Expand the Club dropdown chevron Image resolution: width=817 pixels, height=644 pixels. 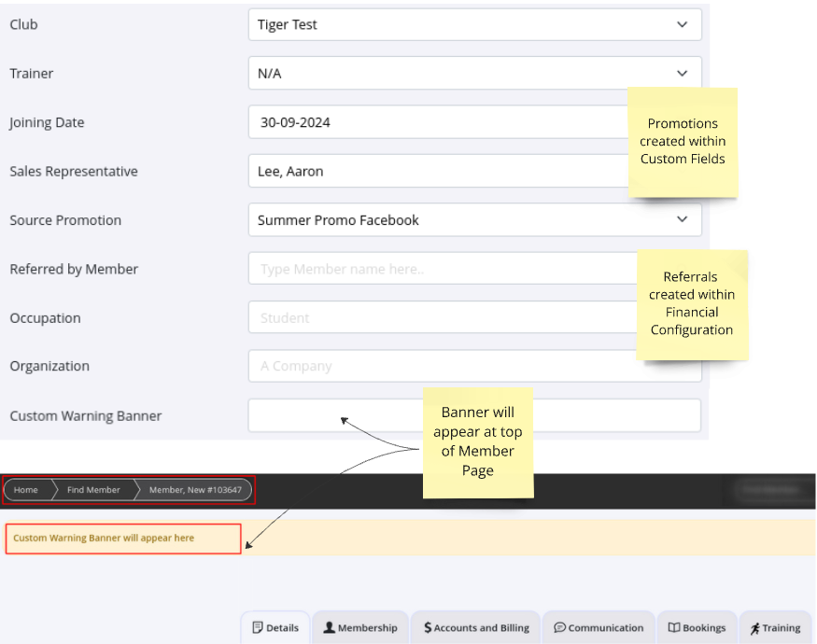[682, 25]
